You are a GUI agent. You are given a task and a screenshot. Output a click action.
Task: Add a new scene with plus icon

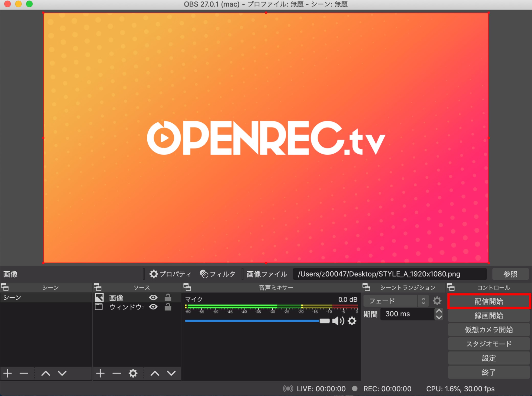[x=8, y=373]
